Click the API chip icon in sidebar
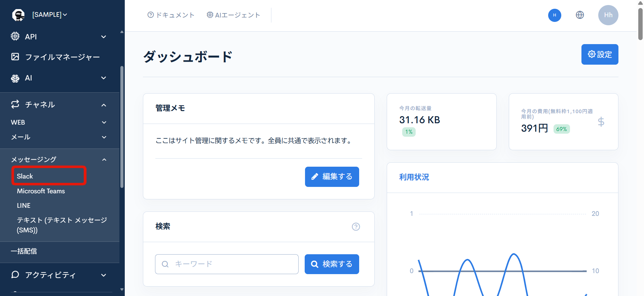This screenshot has height=296, width=644. pos(15,36)
